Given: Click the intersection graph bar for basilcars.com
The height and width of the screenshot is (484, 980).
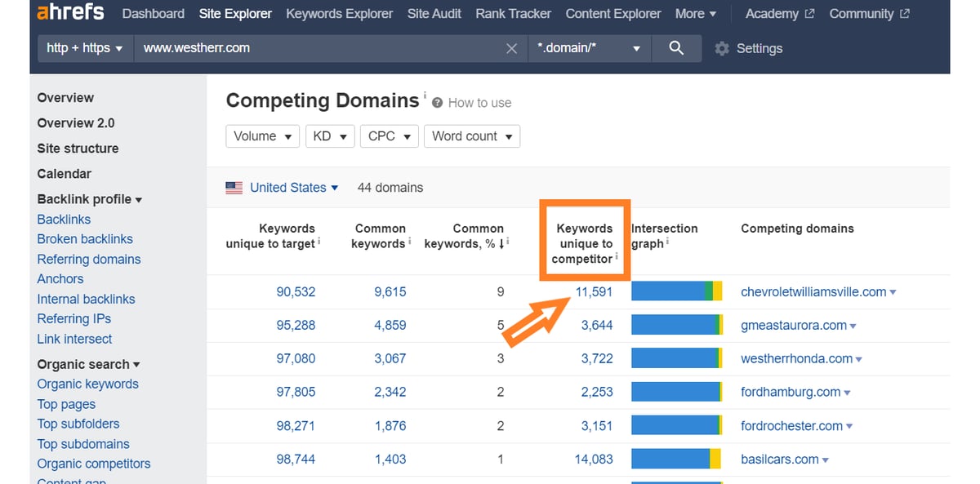Looking at the screenshot, I should [x=676, y=460].
